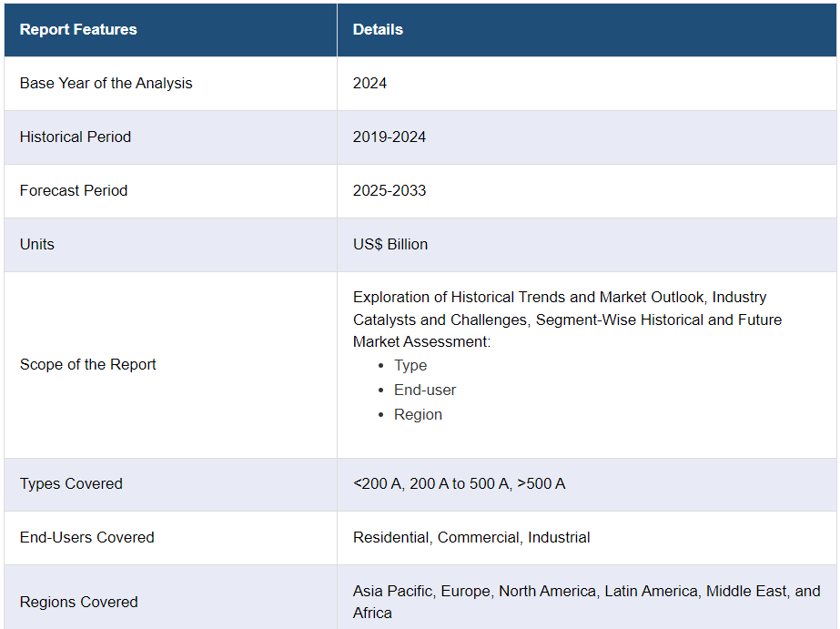Click the Details column header

pyautogui.click(x=378, y=29)
